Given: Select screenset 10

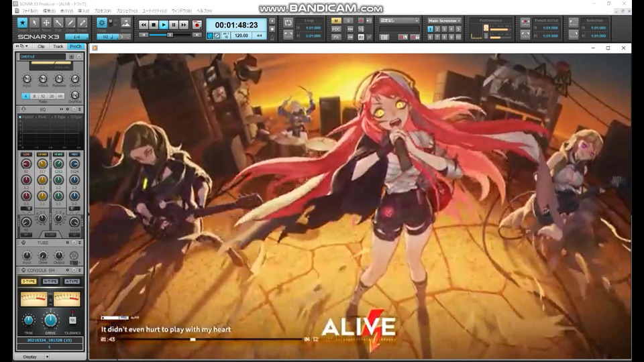Looking at the screenshot, I should (x=458, y=37).
